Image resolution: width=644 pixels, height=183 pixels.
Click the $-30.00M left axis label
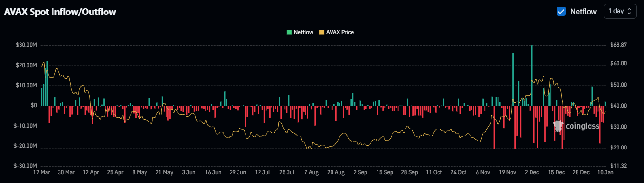[x=26, y=166]
